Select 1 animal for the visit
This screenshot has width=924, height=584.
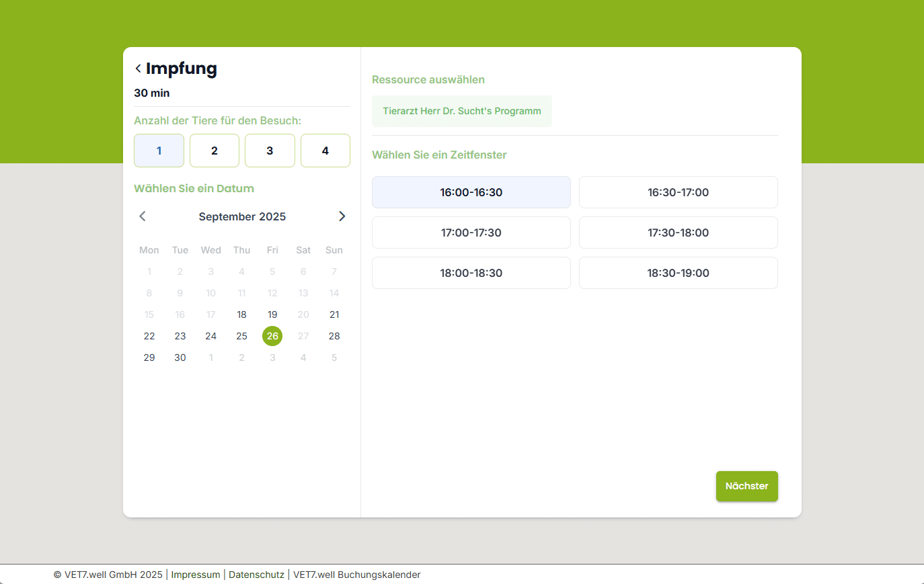pos(159,151)
